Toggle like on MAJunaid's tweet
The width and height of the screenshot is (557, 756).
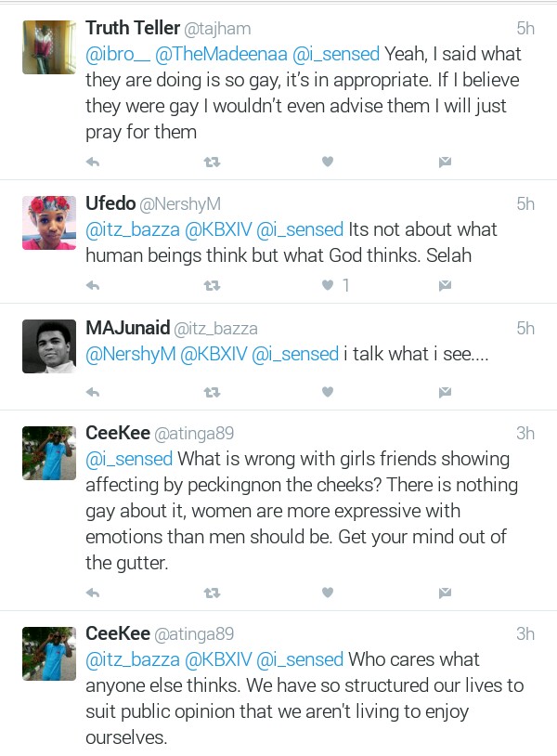click(x=328, y=392)
